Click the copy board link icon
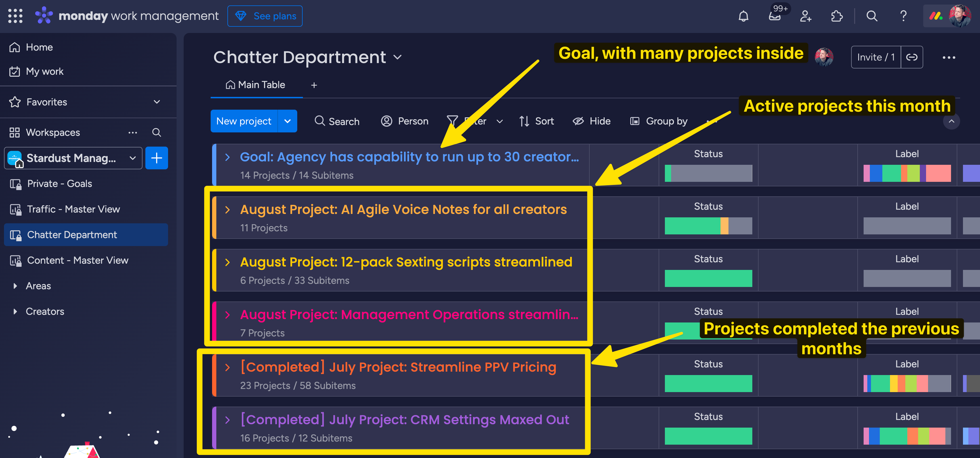 (912, 57)
